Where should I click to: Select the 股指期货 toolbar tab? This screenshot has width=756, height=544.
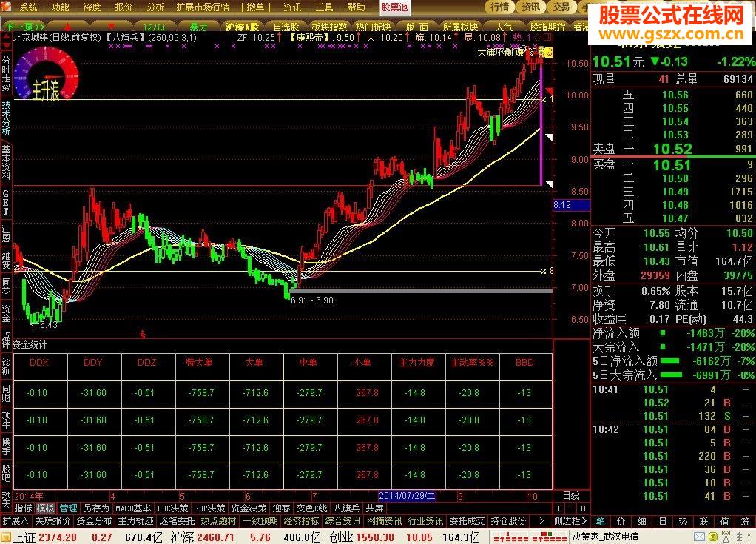547,27
